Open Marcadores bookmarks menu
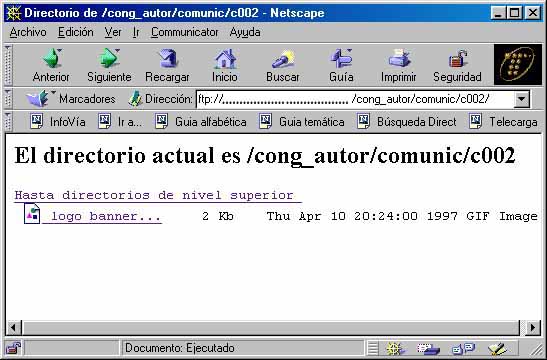Image resolution: width=547 pixels, height=360 pixels. point(71,99)
